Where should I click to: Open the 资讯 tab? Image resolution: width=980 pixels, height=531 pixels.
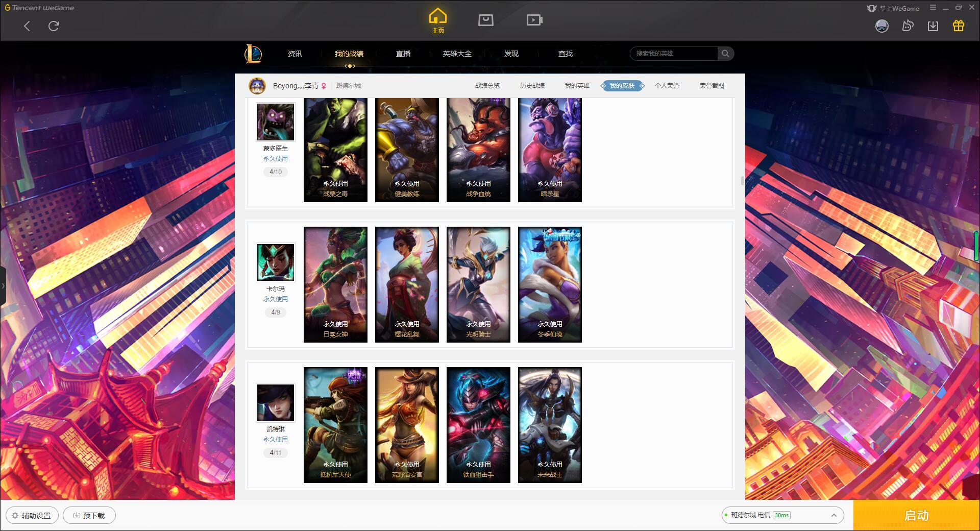[295, 54]
